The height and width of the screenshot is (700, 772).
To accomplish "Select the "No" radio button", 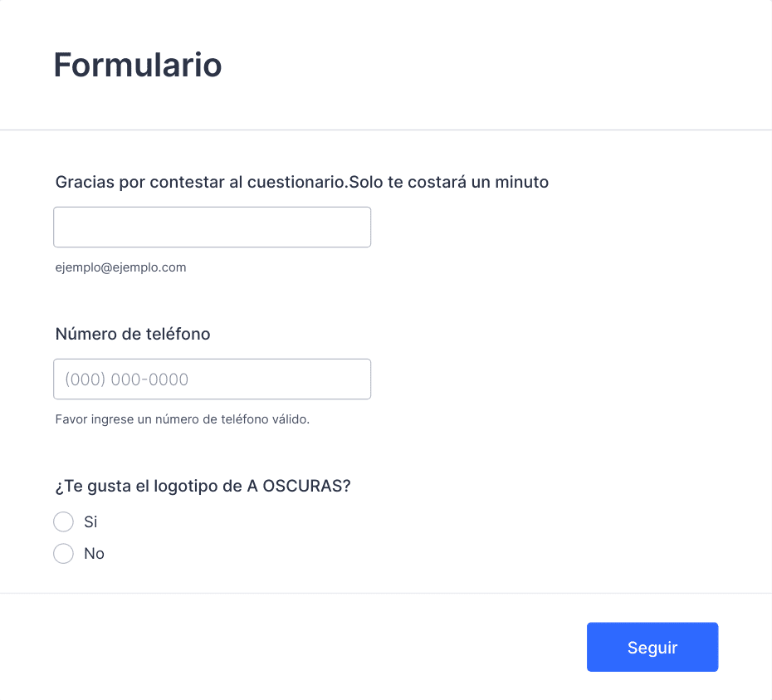I will 64,554.
